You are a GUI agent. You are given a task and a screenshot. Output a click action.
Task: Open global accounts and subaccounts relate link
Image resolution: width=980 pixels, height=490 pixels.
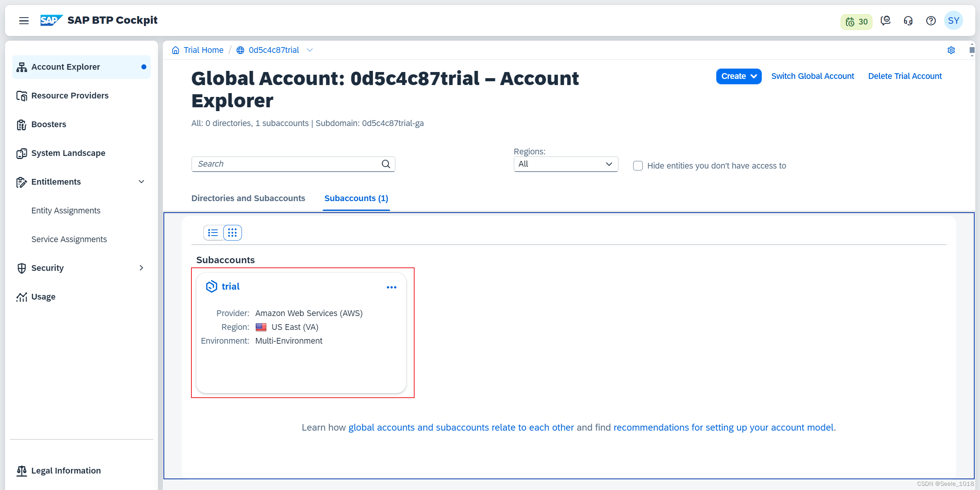[461, 428]
